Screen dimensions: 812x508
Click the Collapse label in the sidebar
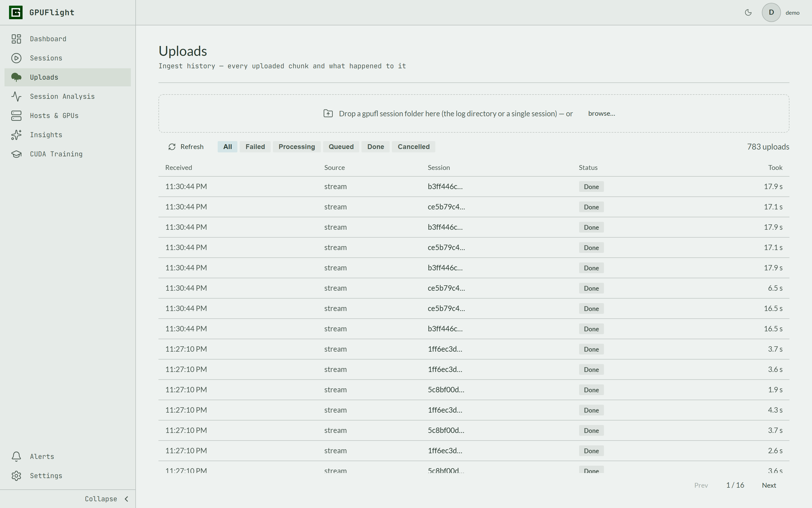tap(101, 499)
